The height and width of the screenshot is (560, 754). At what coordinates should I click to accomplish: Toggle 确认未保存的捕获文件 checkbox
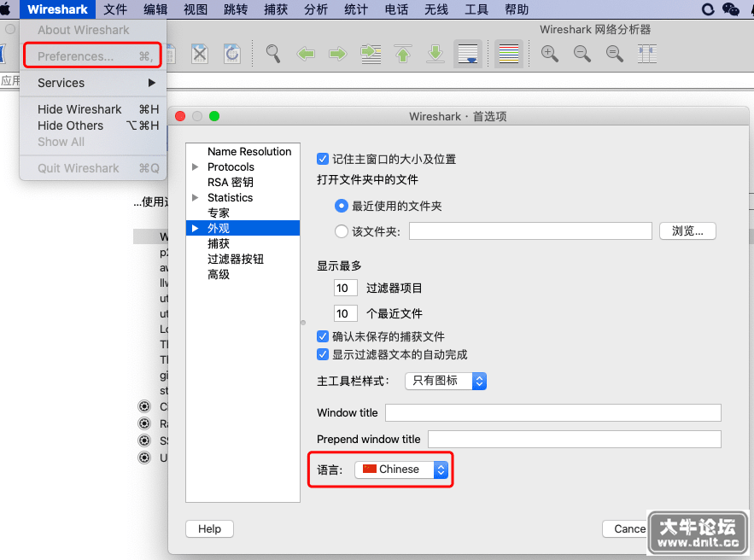(x=323, y=336)
